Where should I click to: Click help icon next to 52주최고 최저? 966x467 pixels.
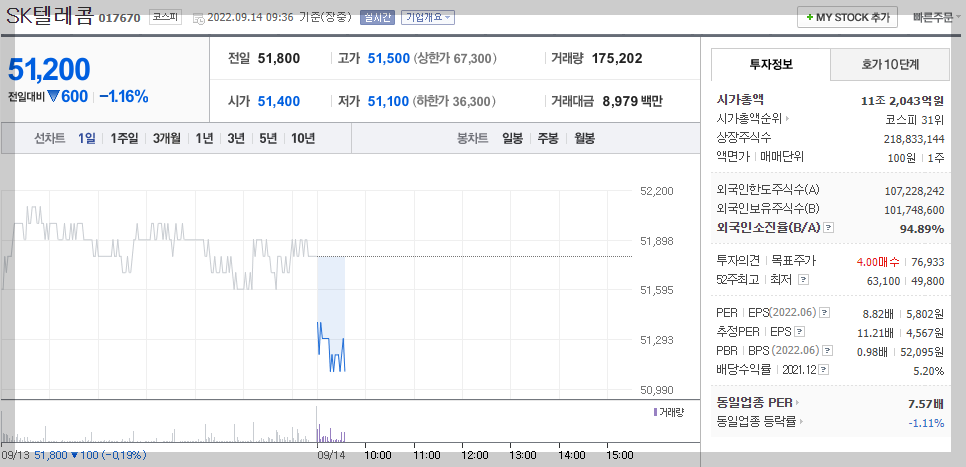tap(803, 280)
